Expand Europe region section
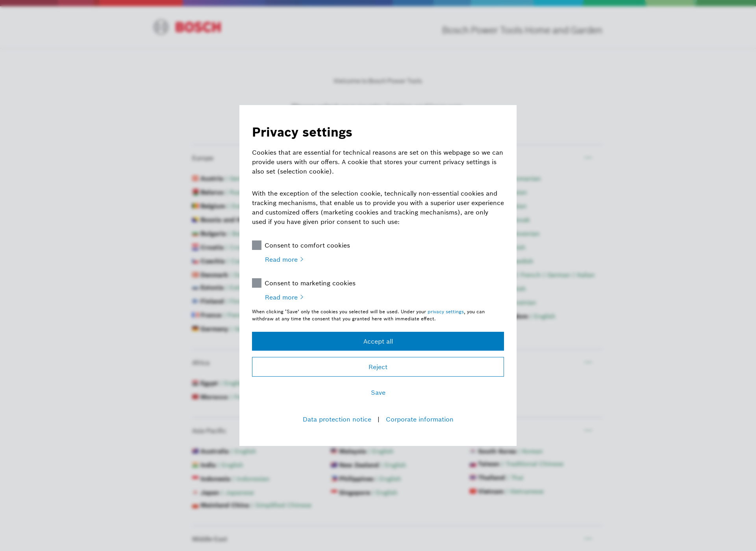This screenshot has height=551, width=756. 588,158
